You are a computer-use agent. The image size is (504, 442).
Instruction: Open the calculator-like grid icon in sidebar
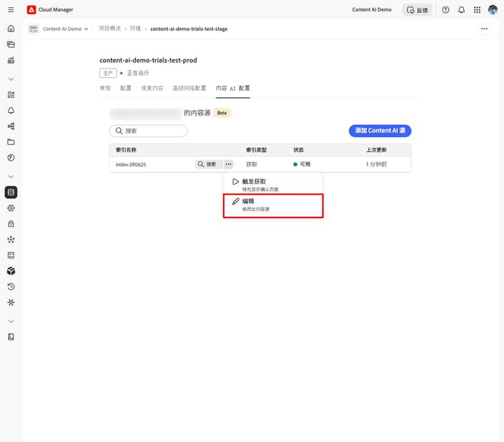pyautogui.click(x=11, y=255)
